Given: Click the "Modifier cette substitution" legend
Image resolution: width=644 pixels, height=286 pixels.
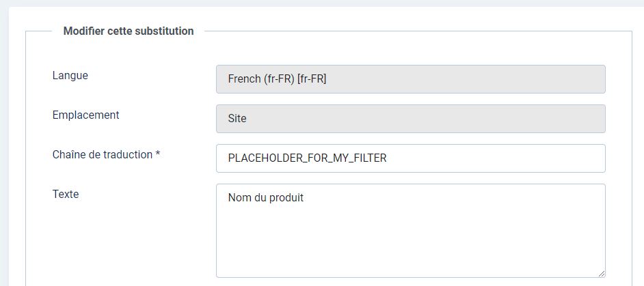Looking at the screenshot, I should pyautogui.click(x=128, y=31).
